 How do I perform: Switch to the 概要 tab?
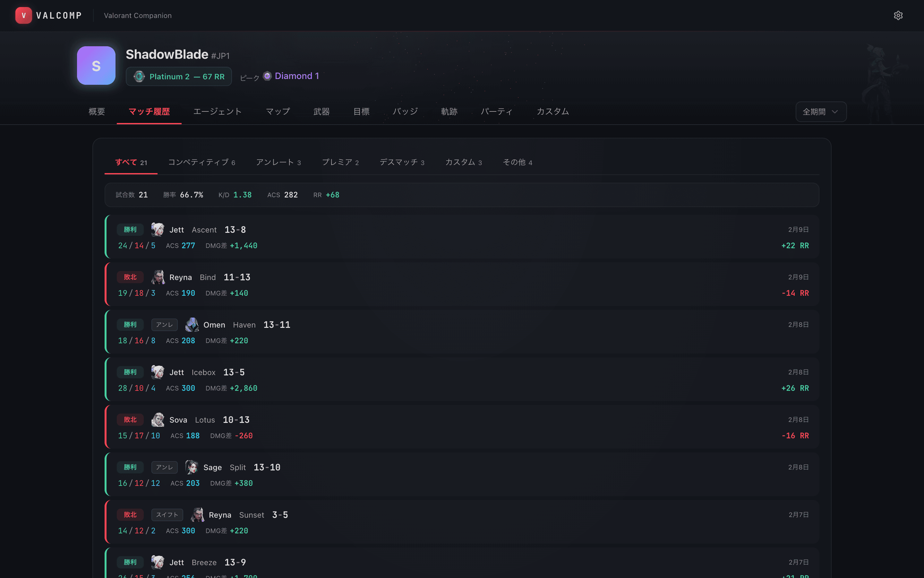coord(97,112)
